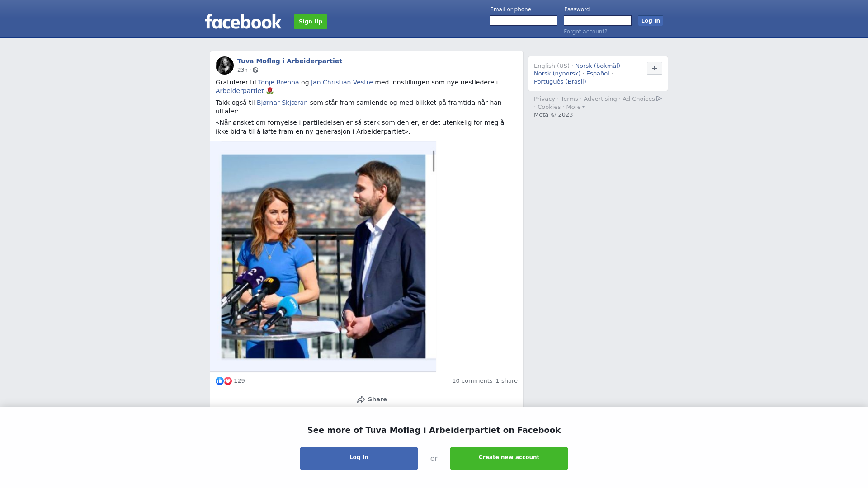Image resolution: width=868 pixels, height=488 pixels.
Task: Click the Share arrow icon
Action: coord(361,399)
